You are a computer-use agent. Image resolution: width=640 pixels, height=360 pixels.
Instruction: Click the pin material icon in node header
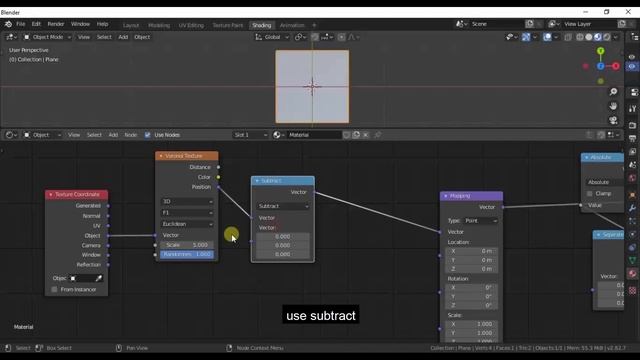click(x=378, y=135)
